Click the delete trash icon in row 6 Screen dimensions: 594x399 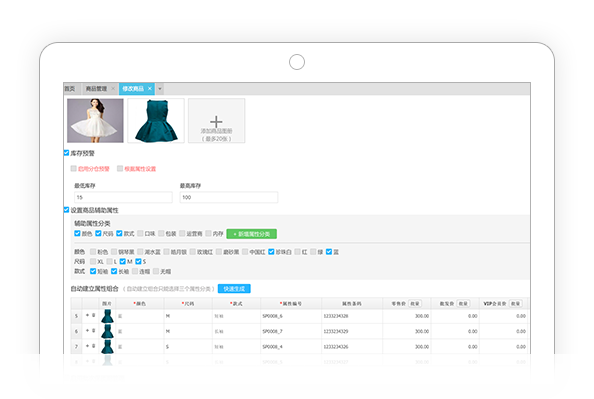click(x=94, y=330)
